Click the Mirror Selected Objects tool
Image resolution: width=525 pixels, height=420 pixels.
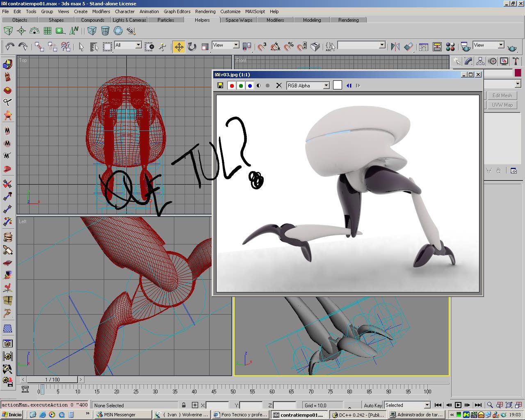pos(395,47)
